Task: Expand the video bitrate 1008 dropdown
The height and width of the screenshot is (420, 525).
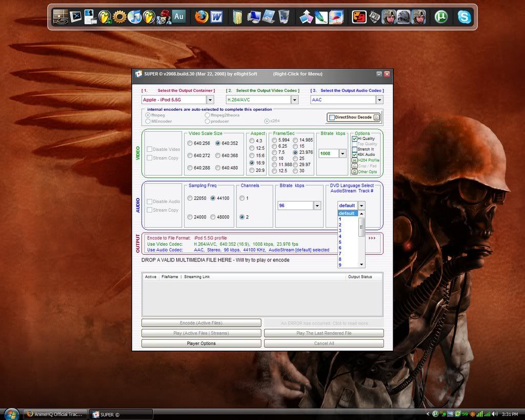Action: click(342, 153)
